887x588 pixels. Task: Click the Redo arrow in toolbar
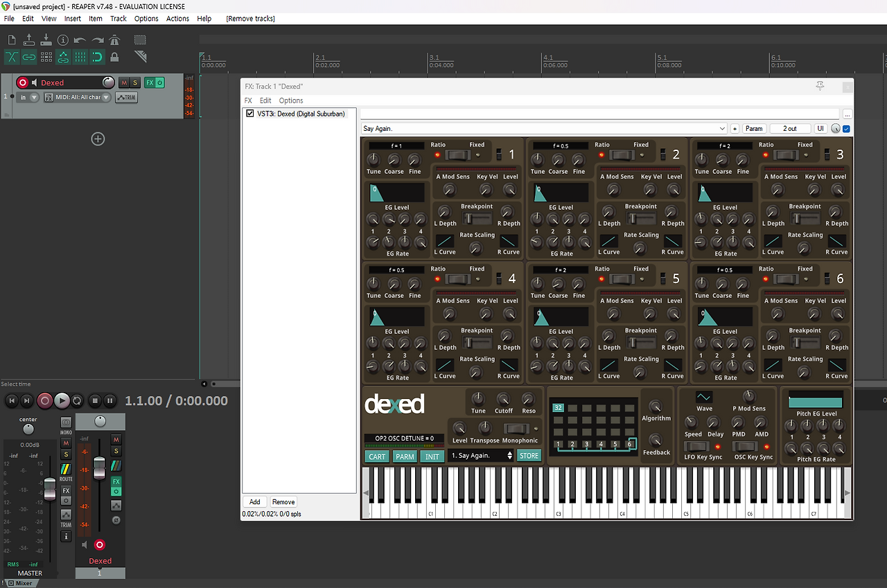[98, 40]
